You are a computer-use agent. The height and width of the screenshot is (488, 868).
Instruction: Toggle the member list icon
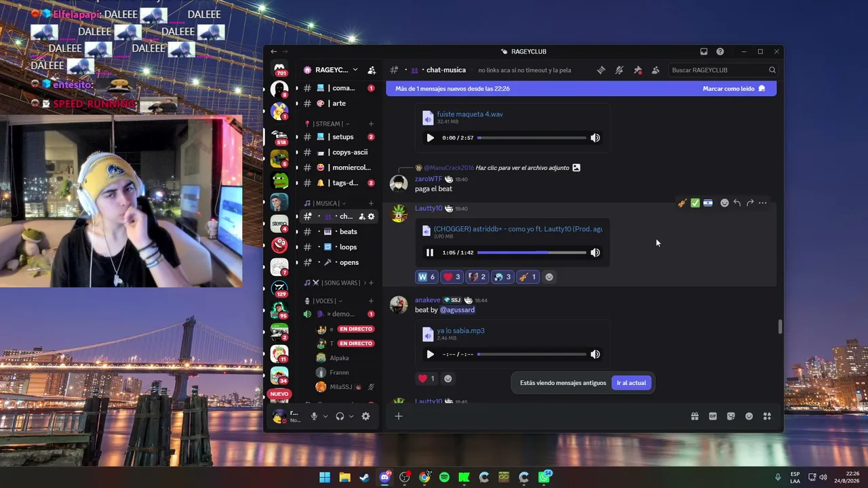click(655, 70)
